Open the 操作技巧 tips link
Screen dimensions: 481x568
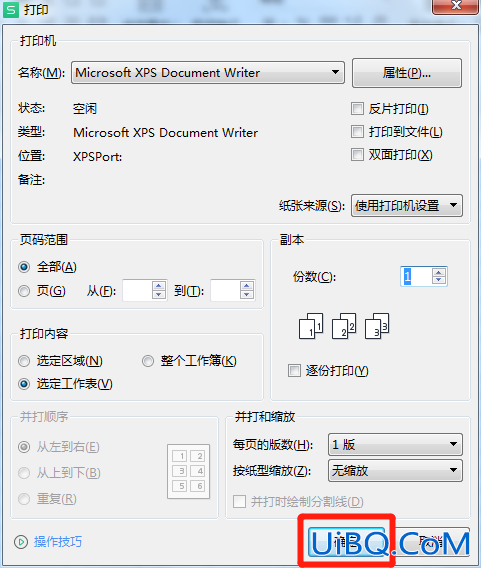pos(58,542)
